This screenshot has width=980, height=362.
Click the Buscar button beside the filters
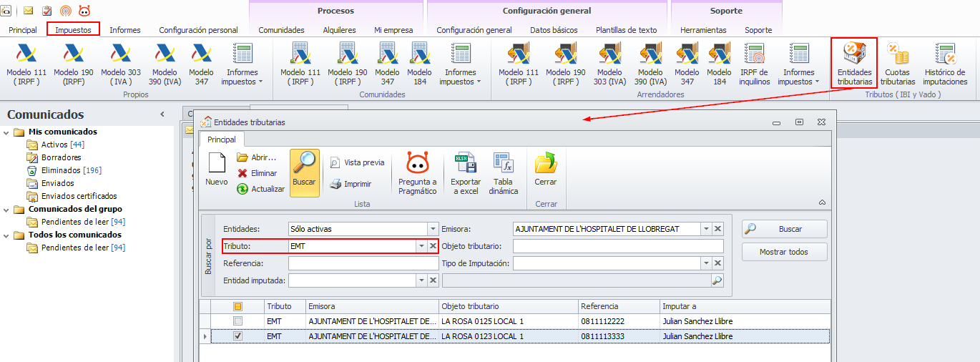point(784,229)
